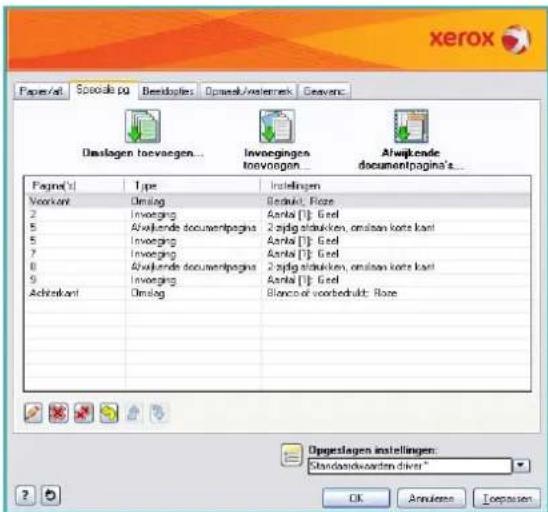Screen dimensions: 548x512
Task: Confirm with the OK button
Action: (x=356, y=498)
